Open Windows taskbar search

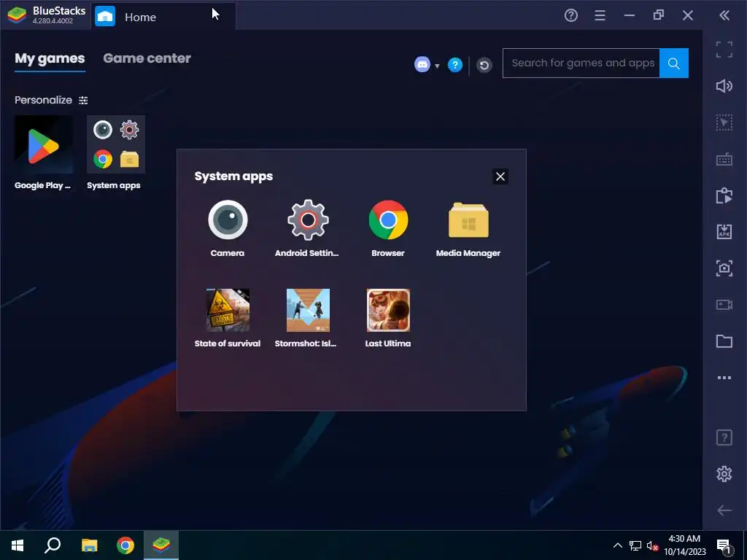click(53, 545)
